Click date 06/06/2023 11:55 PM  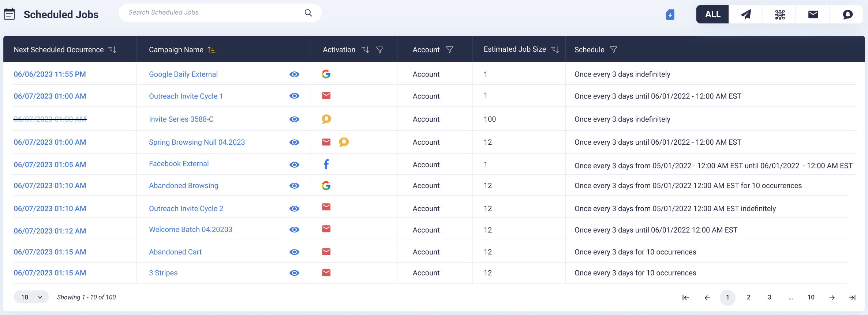click(50, 74)
